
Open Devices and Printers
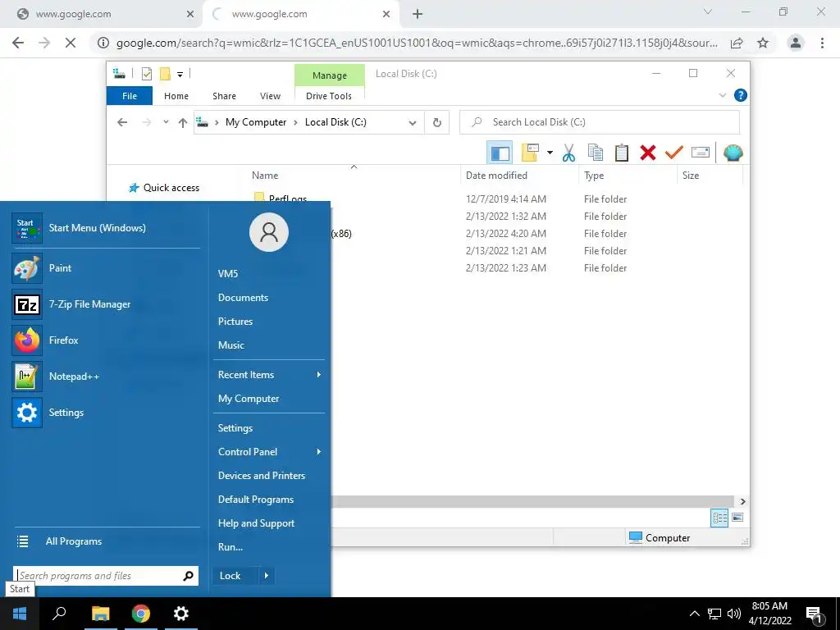point(262,477)
